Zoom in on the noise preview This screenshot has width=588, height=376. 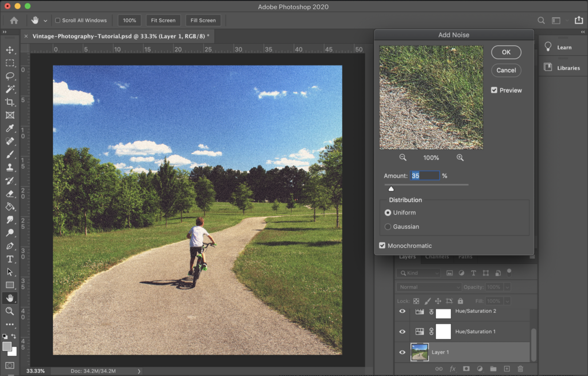[x=460, y=158]
